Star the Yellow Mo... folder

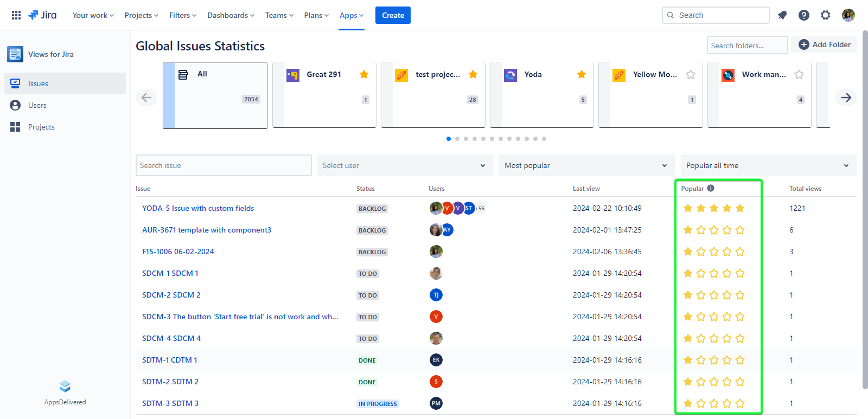pyautogui.click(x=691, y=74)
